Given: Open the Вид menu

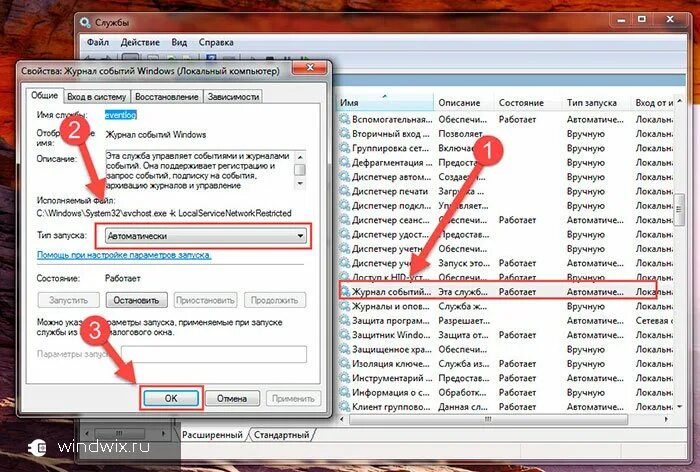Looking at the screenshot, I should point(179,42).
